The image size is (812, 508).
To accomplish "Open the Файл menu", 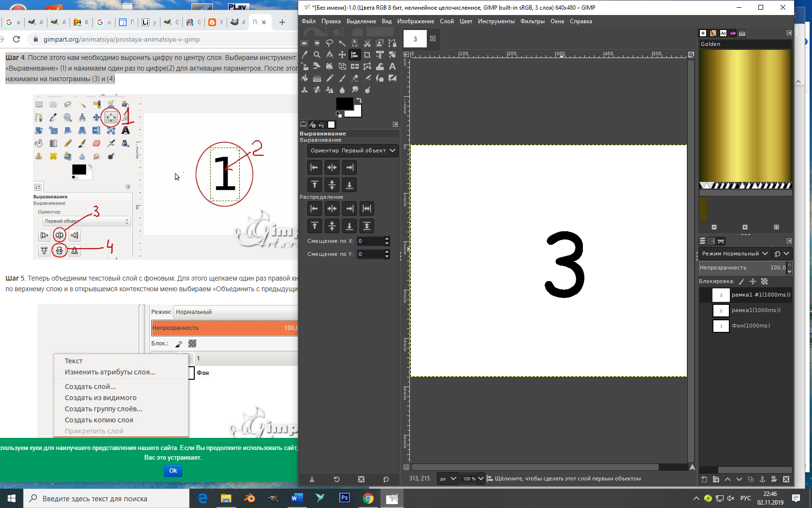I will 308,21.
